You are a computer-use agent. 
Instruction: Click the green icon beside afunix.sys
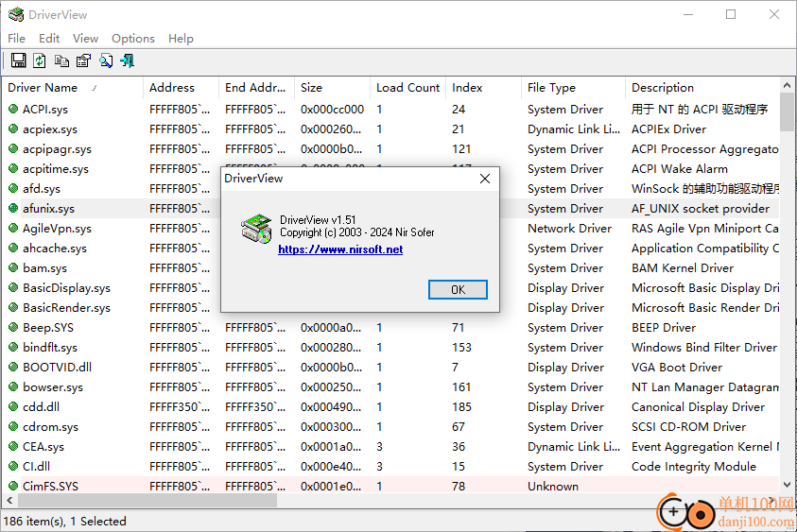pos(13,208)
